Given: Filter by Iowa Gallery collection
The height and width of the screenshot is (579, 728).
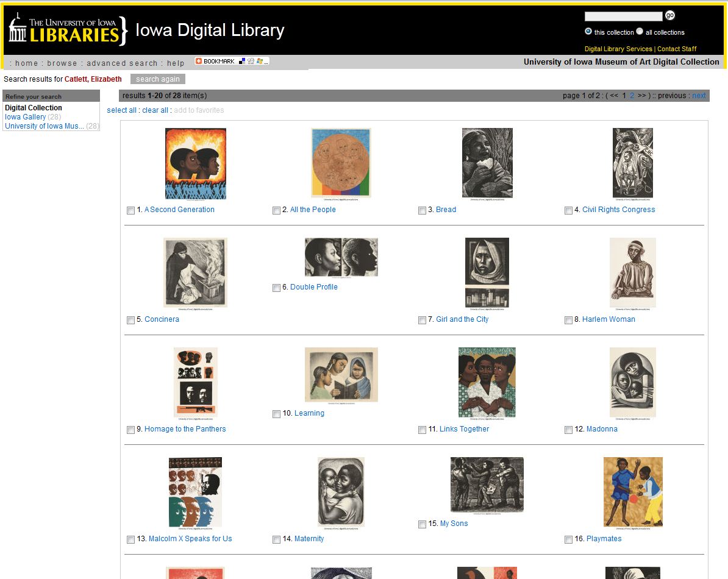Looking at the screenshot, I should [26, 117].
